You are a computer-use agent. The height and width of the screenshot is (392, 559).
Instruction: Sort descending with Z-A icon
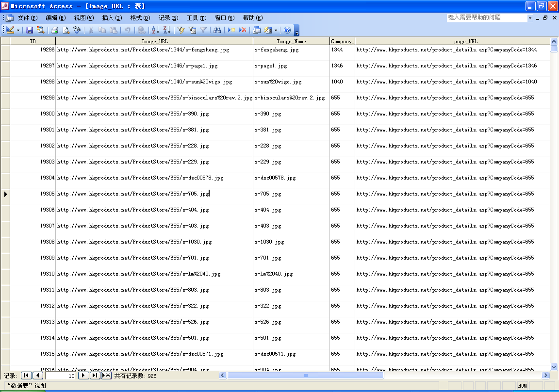pyautogui.click(x=166, y=30)
